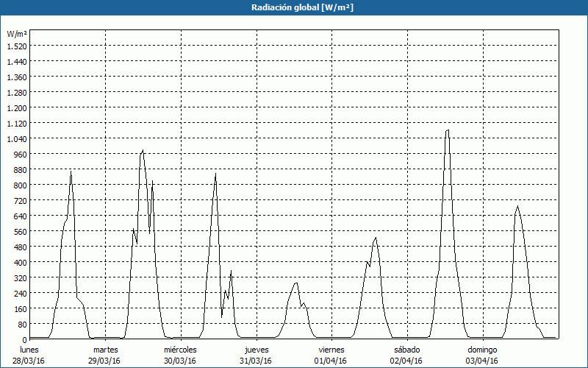Select the jueves 31/03/16 date label
Image resolution: width=588 pixels, height=368 pixels.
coord(256,355)
